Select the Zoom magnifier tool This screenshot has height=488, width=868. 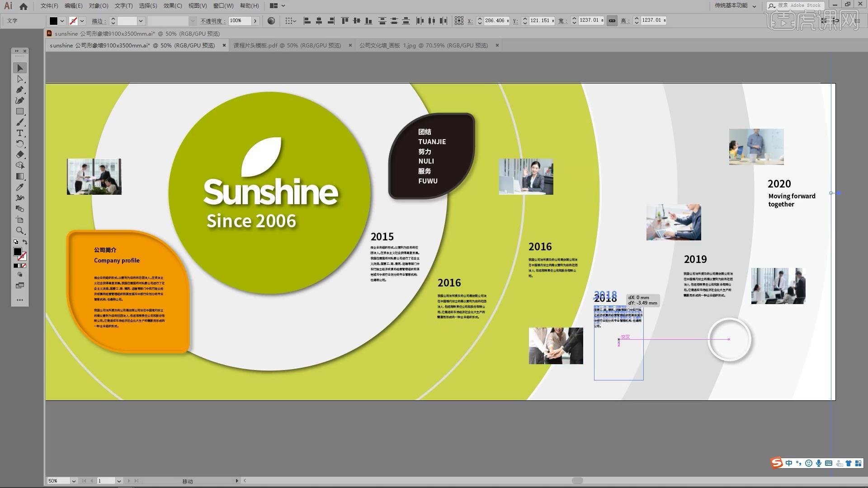coord(20,230)
